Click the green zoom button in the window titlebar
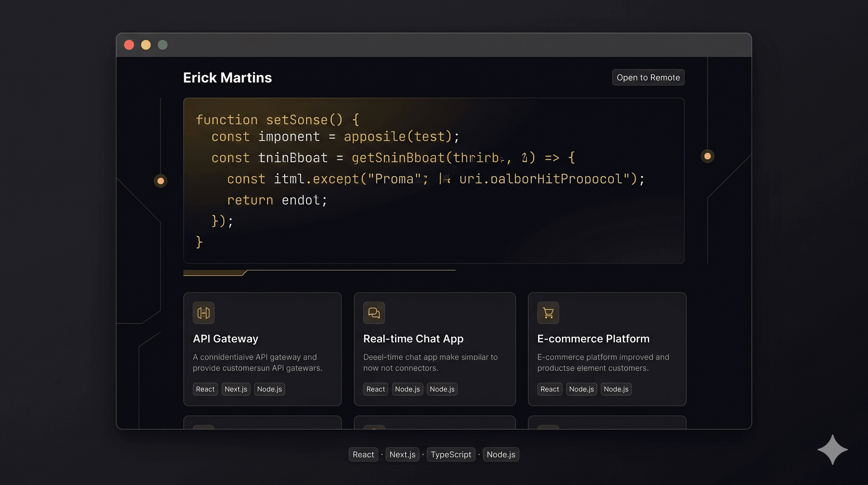The width and height of the screenshot is (868, 485). tap(163, 45)
